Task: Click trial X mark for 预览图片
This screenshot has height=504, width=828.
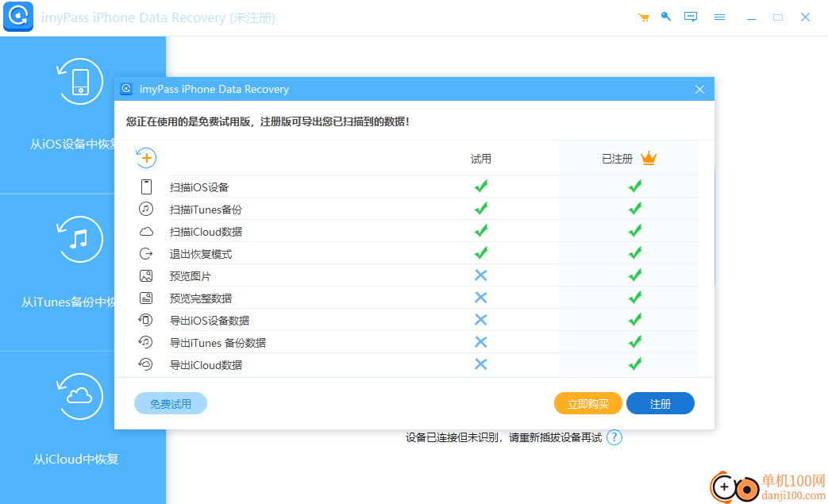Action: coord(480,275)
